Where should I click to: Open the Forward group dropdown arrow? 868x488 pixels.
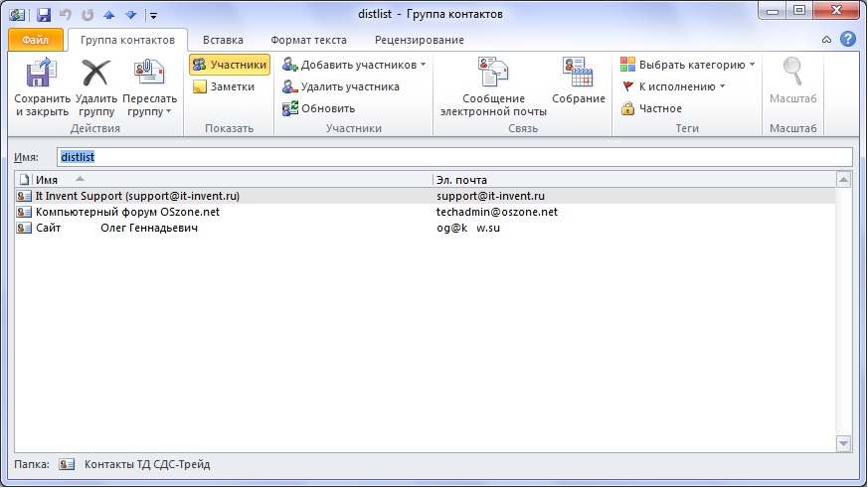click(x=168, y=111)
